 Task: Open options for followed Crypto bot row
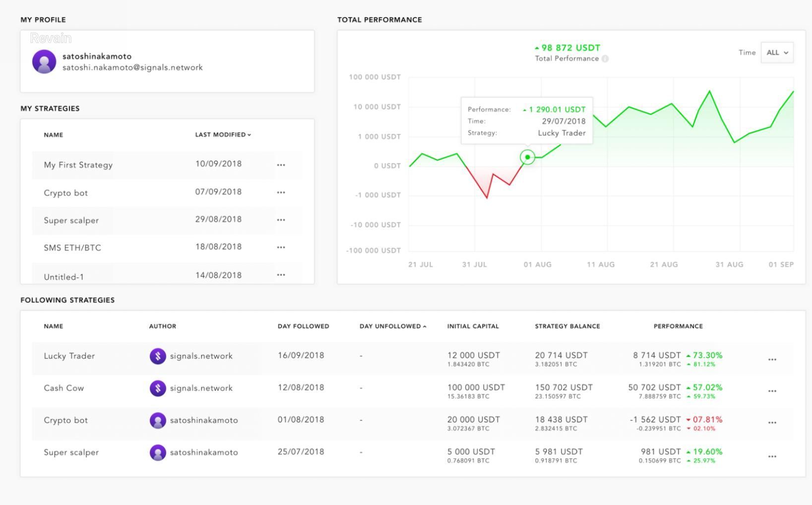pos(772,423)
